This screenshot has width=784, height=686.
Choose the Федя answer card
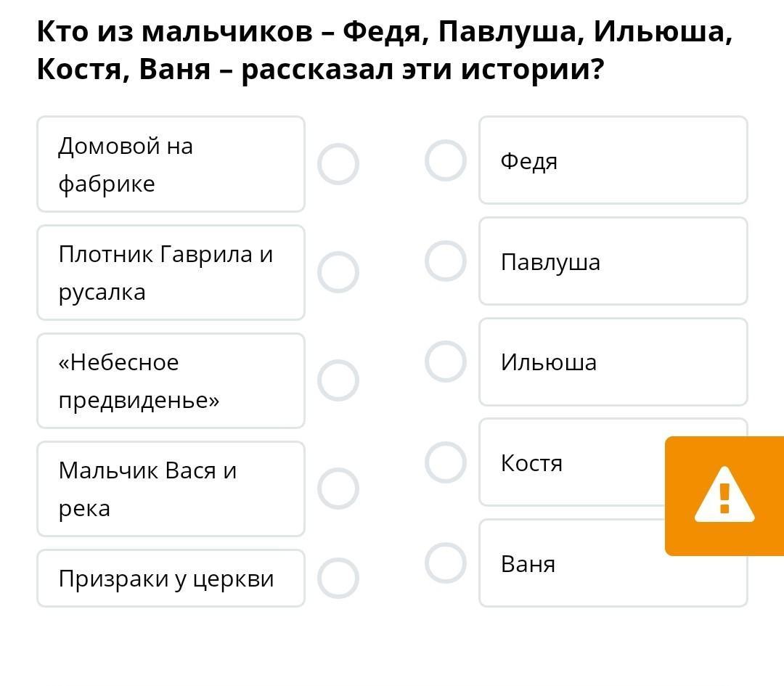tap(613, 160)
